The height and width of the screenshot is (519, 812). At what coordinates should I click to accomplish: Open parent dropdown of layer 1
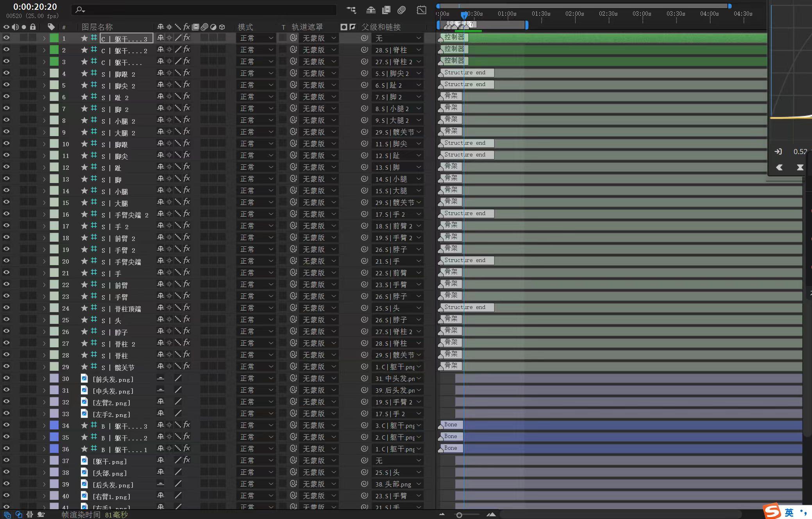[397, 38]
